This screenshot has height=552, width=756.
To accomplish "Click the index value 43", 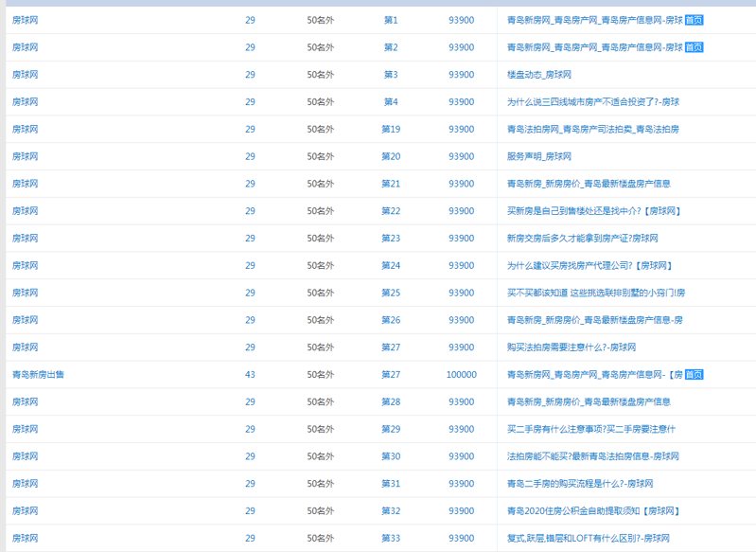I will coord(250,374).
